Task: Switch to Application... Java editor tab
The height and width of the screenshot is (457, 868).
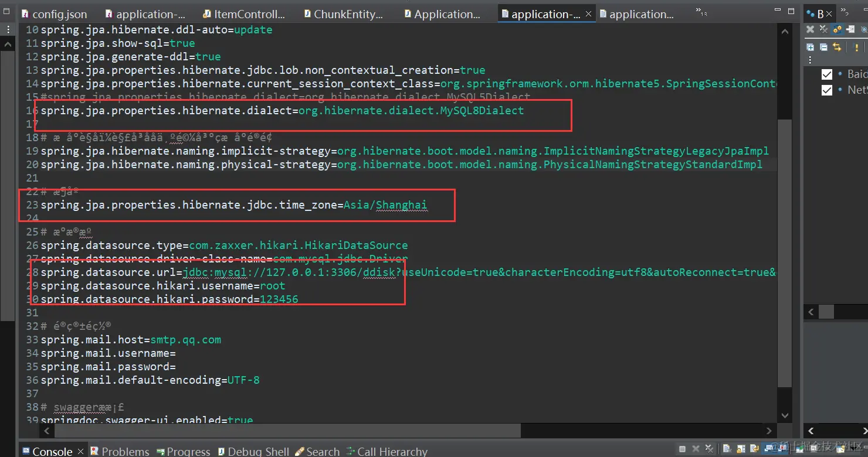Action: point(442,14)
